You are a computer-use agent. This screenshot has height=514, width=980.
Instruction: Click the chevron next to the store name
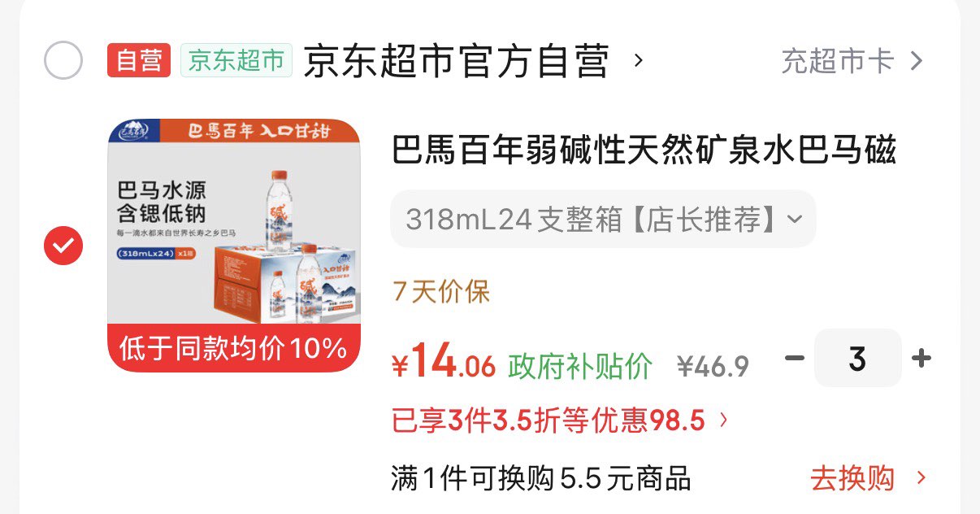click(x=638, y=61)
